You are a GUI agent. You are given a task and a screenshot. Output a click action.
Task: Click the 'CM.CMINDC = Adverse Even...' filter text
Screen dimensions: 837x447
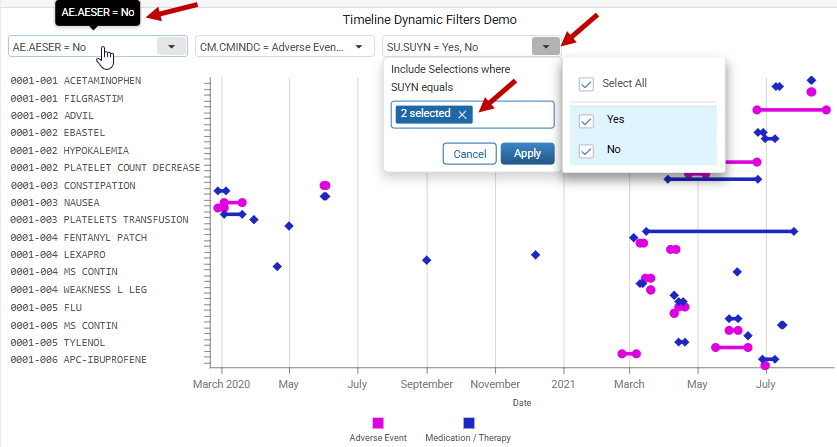tap(272, 47)
